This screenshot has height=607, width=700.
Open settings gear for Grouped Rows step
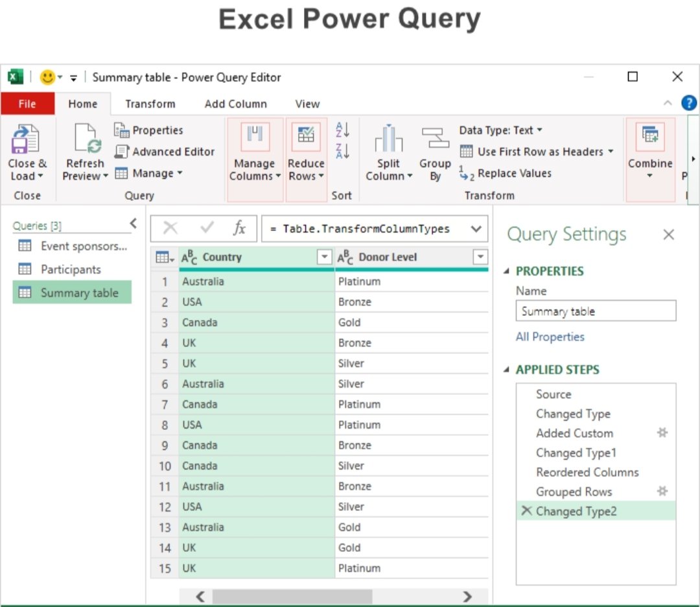click(x=662, y=492)
